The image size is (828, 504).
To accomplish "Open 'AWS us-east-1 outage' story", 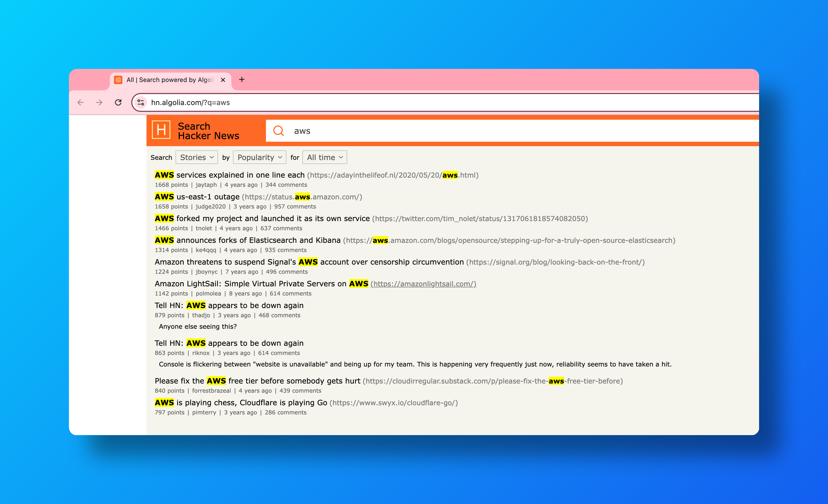I will pyautogui.click(x=197, y=197).
